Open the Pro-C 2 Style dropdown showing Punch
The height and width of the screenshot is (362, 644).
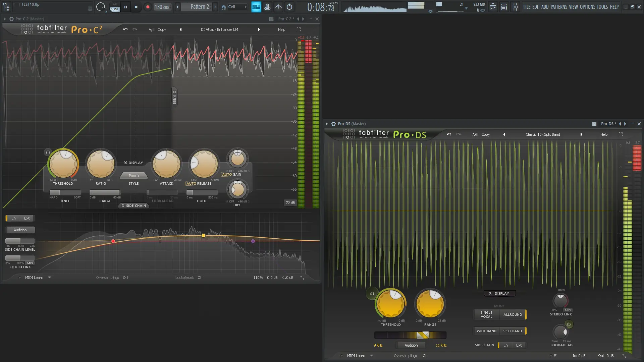coord(133,176)
